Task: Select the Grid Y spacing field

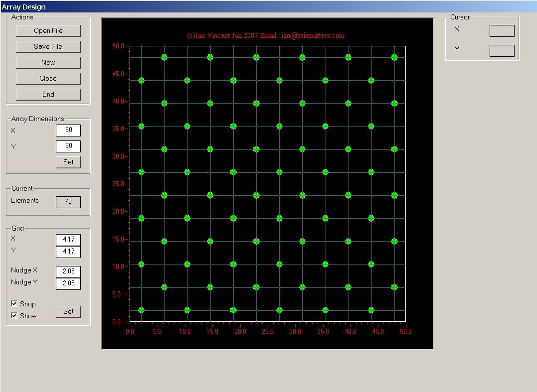Action: (68, 252)
